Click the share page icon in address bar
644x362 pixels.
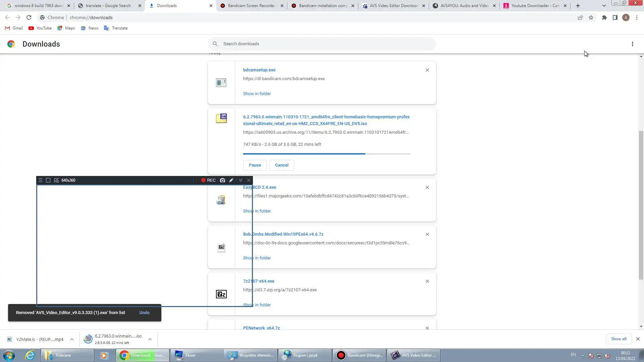click(x=580, y=17)
